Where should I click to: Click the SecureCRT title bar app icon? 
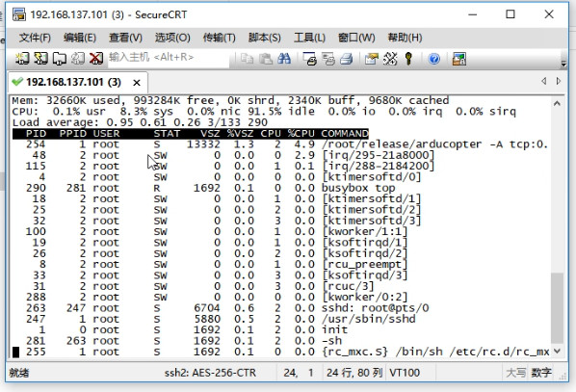19,14
